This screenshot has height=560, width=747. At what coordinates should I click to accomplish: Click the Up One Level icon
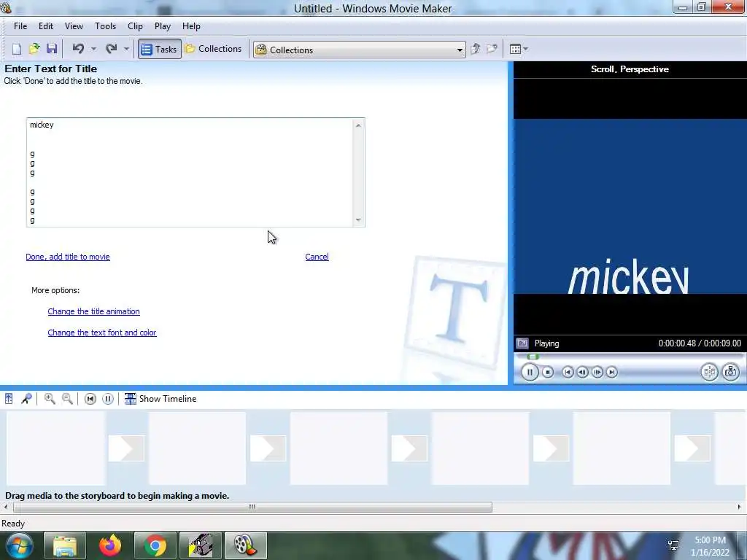pos(475,49)
